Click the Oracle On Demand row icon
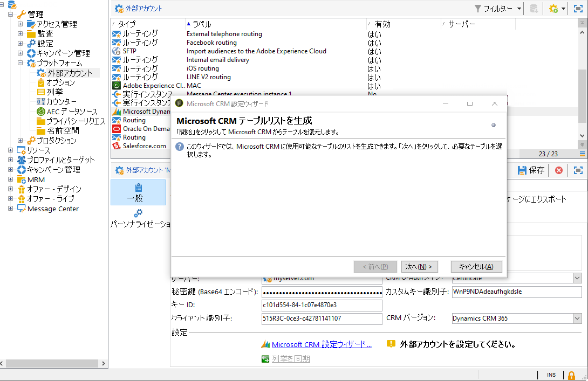 [116, 128]
